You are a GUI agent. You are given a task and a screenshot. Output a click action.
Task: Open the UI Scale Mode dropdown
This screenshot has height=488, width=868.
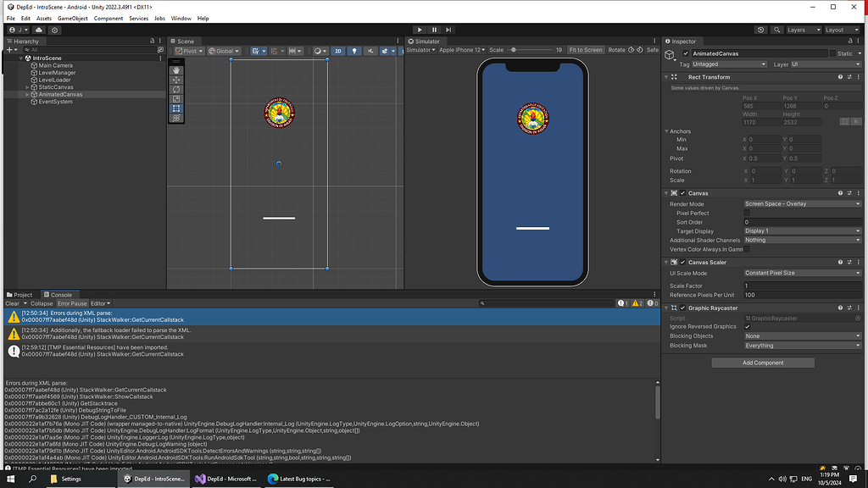802,273
